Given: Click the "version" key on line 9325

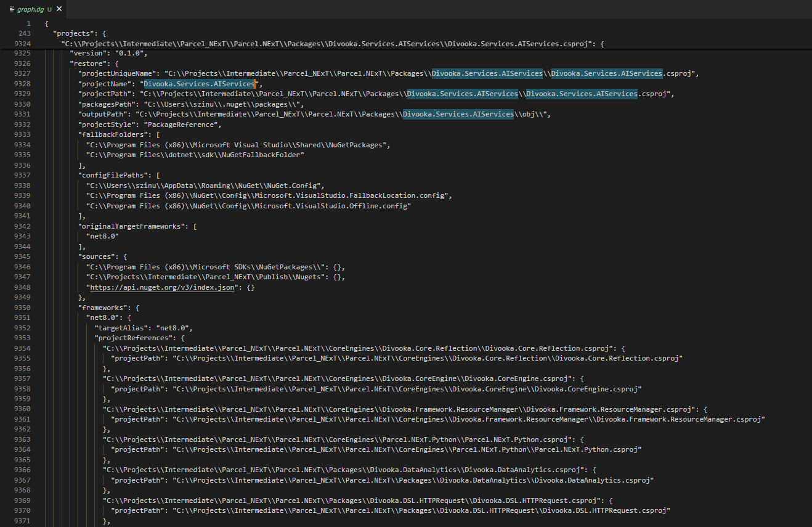Looking at the screenshot, I should 90,54.
